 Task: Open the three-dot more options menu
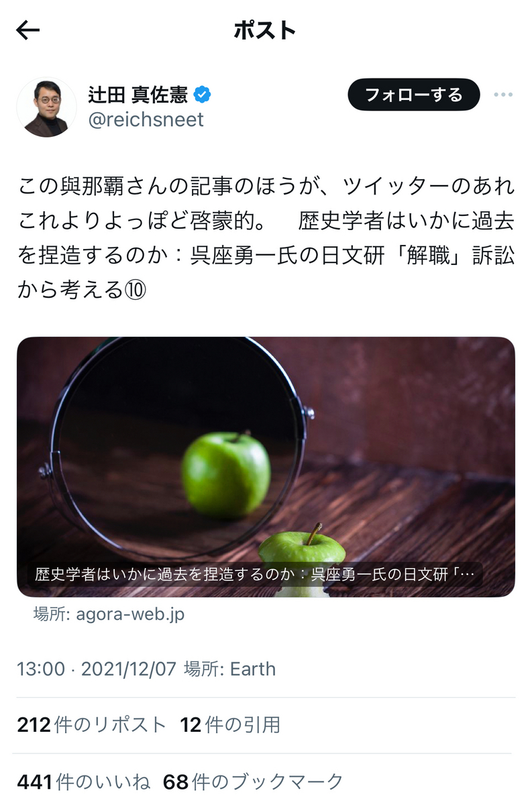point(502,95)
